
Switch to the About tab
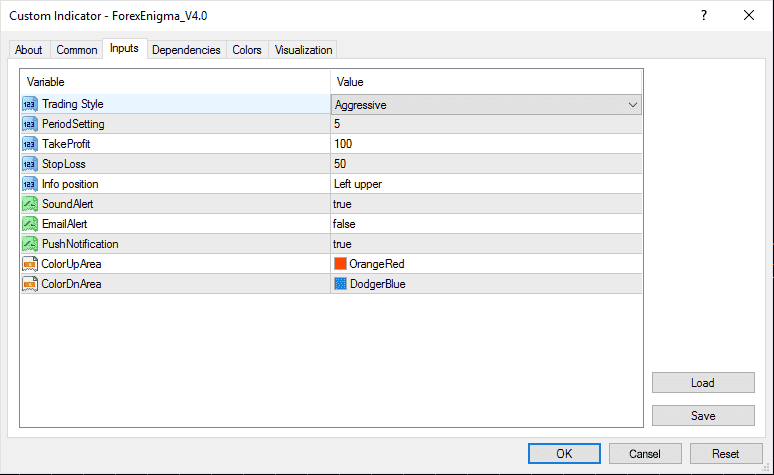pyautogui.click(x=29, y=50)
